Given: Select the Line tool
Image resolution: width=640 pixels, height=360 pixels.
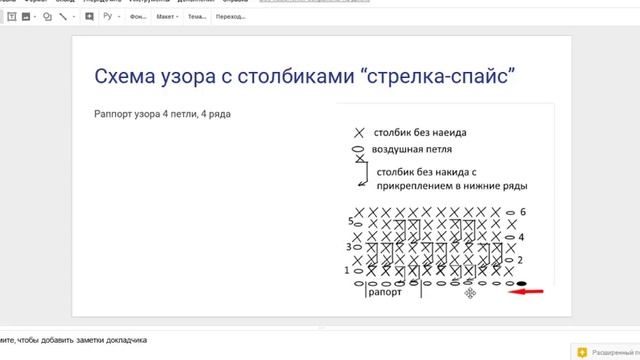Looking at the screenshot, I should click(x=63, y=17).
